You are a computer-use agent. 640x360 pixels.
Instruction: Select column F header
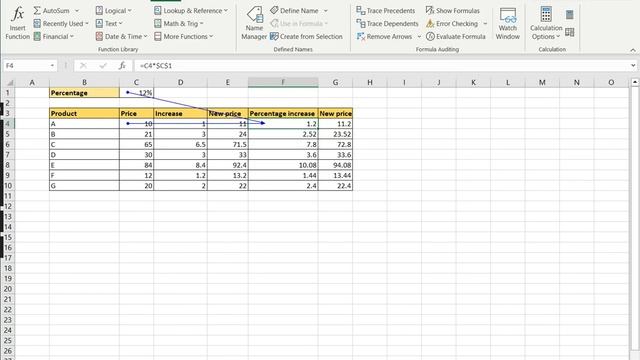tap(283, 82)
